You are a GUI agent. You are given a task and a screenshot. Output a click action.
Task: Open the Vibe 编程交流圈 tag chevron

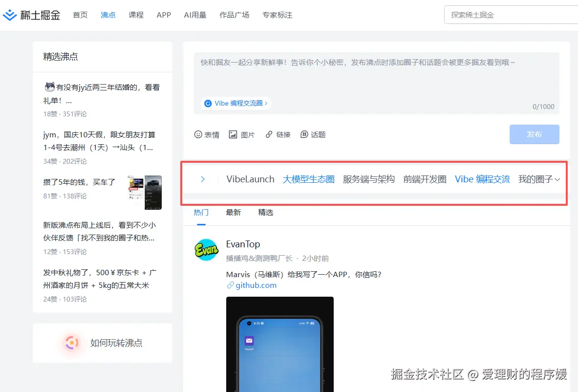(266, 103)
